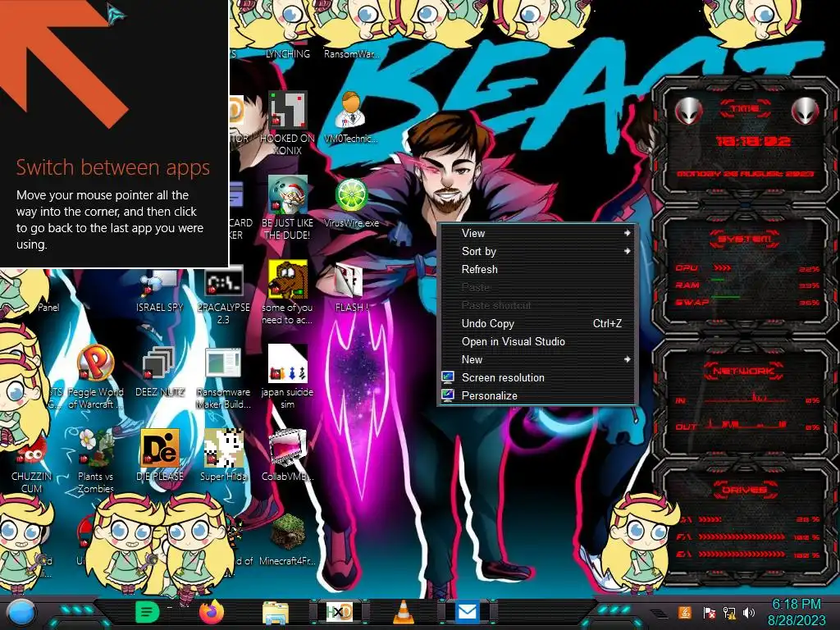This screenshot has height=630, width=840.
Task: Click the green chat-bubble taskbar icon
Action: [x=148, y=612]
